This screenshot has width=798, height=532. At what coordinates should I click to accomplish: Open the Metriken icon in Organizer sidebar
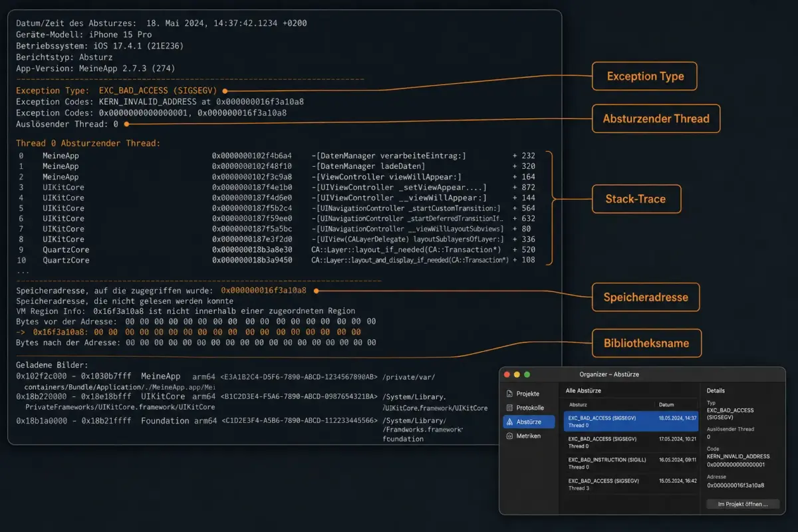509,436
